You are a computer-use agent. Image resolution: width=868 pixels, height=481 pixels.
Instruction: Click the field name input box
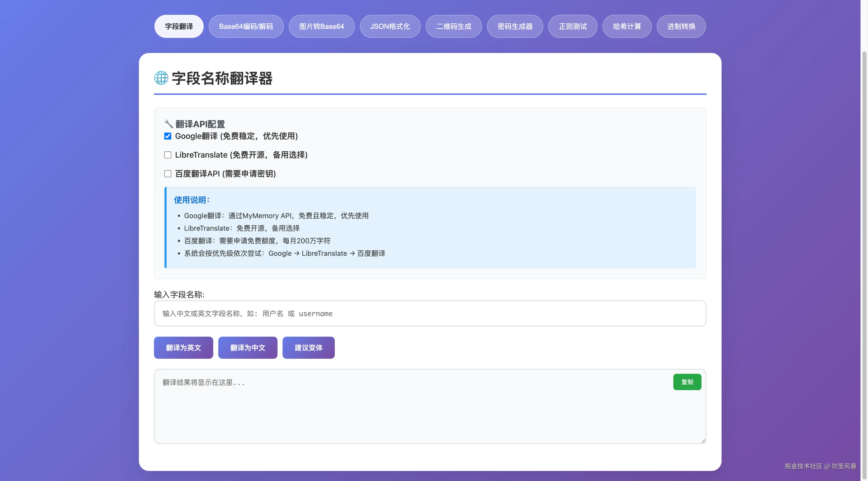click(x=430, y=313)
